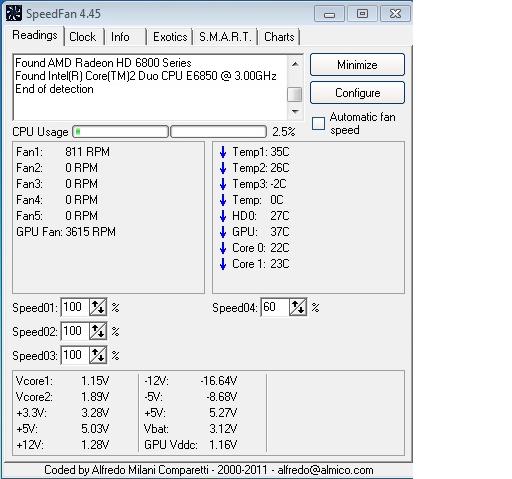The height and width of the screenshot is (479, 512).
Task: Open the Configure dialog
Action: [x=357, y=93]
